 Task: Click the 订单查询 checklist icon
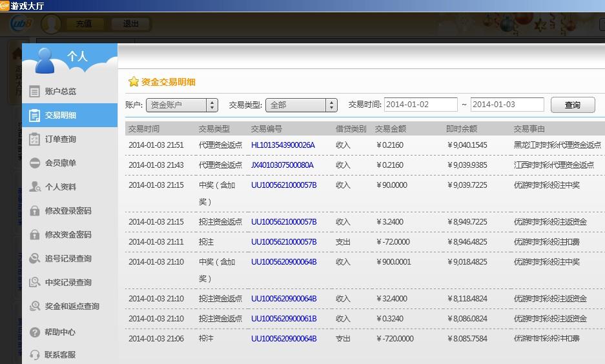point(35,139)
